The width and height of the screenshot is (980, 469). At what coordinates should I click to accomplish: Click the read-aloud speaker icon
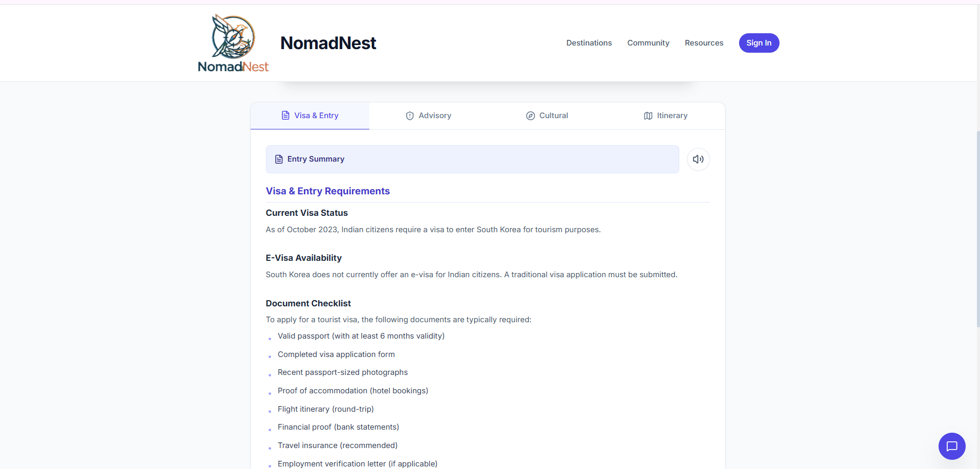coord(698,159)
